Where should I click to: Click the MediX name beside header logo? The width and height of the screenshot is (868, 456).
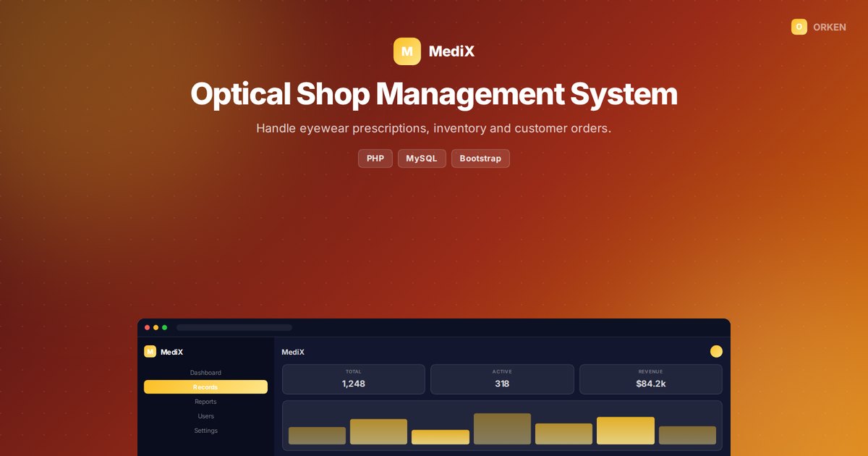pos(451,51)
